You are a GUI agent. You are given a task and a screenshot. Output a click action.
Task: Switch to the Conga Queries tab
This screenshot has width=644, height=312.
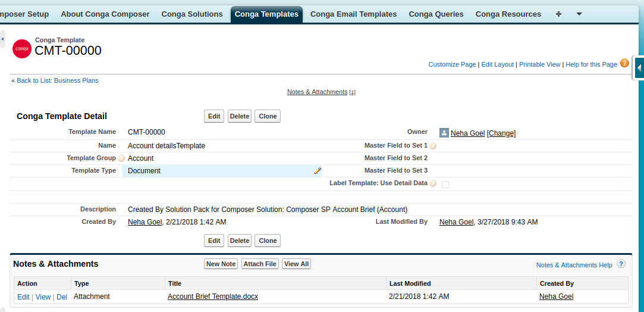tap(436, 14)
